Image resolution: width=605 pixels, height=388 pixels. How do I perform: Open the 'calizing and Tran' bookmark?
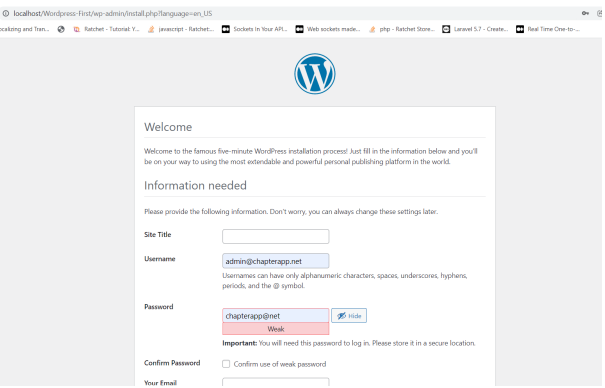pos(25,29)
